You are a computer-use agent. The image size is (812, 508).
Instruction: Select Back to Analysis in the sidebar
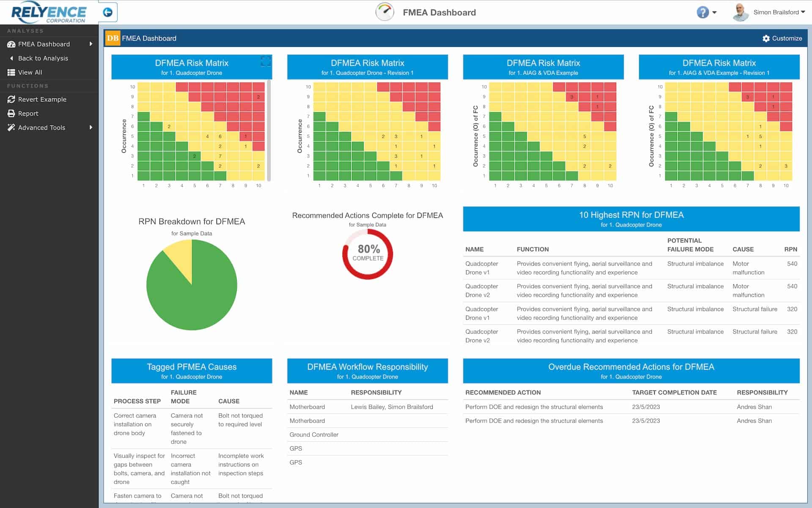[x=43, y=58]
